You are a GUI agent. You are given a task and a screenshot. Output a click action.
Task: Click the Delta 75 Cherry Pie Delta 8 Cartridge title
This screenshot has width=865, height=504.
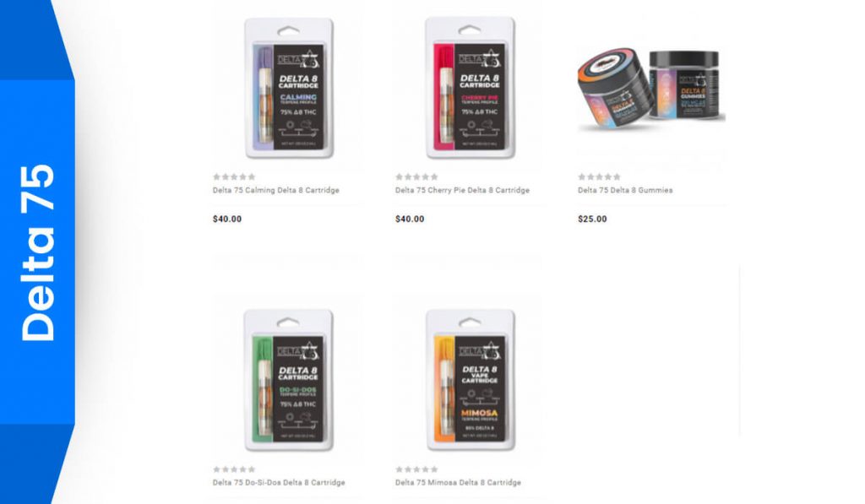pyautogui.click(x=462, y=190)
